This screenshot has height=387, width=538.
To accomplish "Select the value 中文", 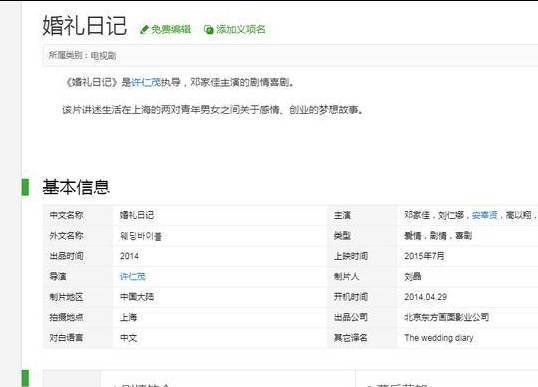I will (x=128, y=338).
